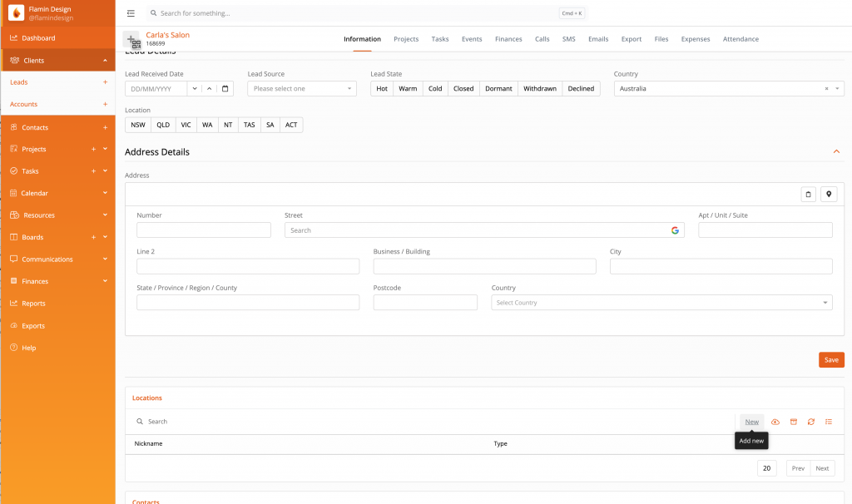Click New to add a location
This screenshot has height=504, width=852.
751,422
